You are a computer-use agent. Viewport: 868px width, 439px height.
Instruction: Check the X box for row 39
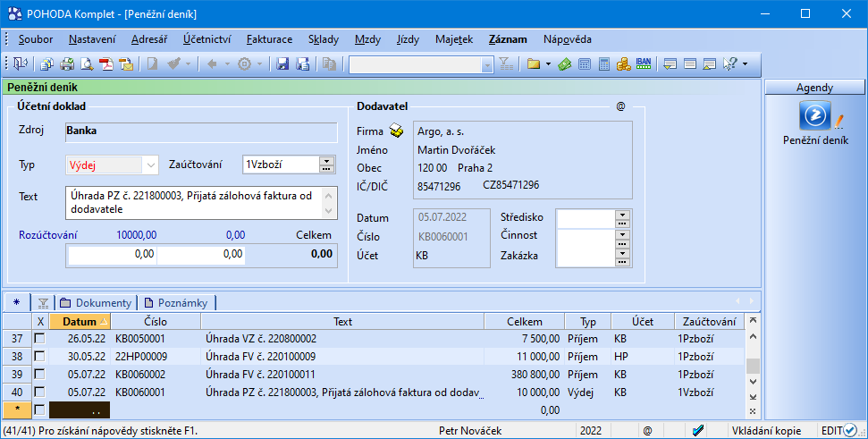coord(40,375)
